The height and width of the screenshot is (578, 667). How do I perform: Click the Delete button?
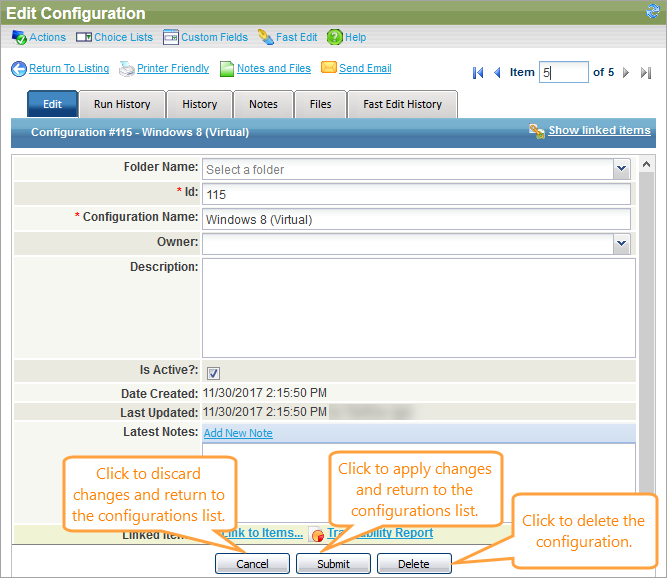tap(413, 563)
